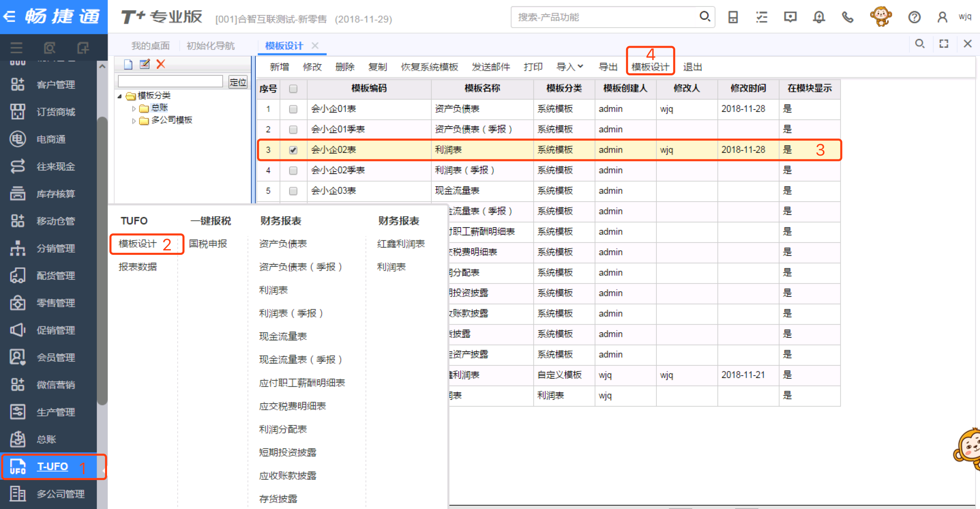Open the message screen icon in header

(x=790, y=17)
